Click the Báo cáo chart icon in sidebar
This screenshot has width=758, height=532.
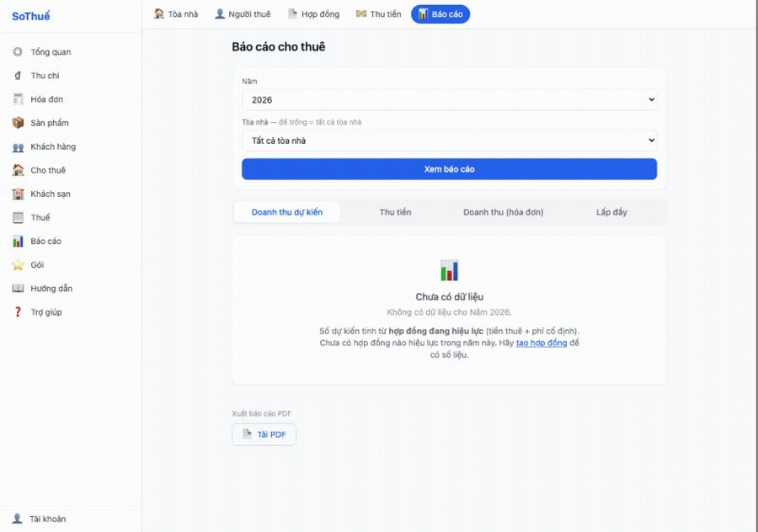point(18,241)
